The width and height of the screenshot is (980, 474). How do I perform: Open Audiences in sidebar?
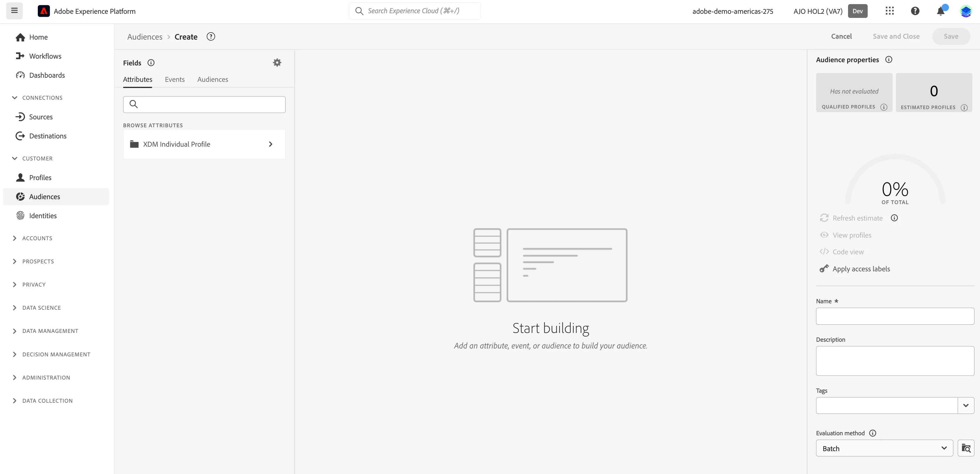click(x=55, y=196)
